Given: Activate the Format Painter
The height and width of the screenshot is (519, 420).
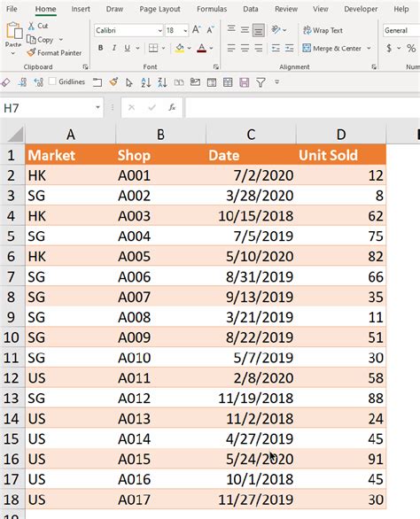Looking at the screenshot, I should pos(55,52).
